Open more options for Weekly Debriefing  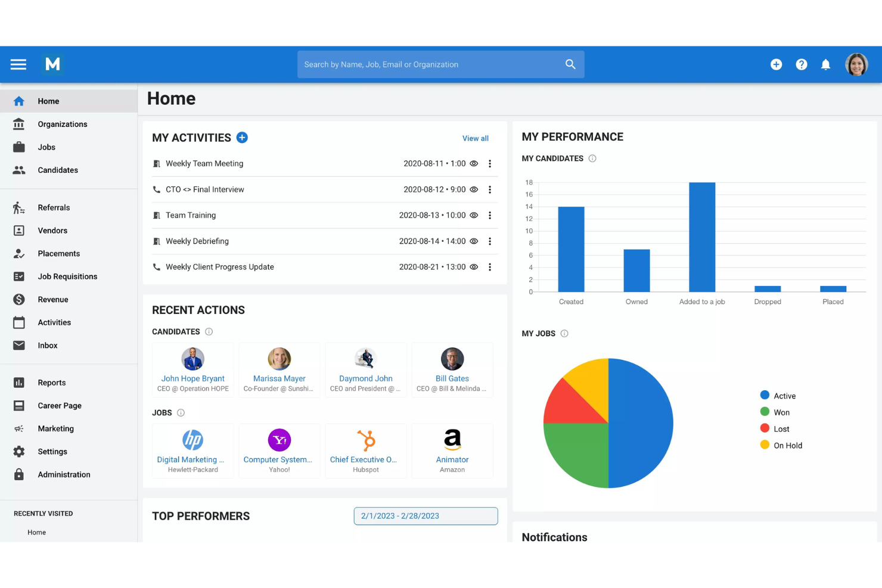point(490,241)
